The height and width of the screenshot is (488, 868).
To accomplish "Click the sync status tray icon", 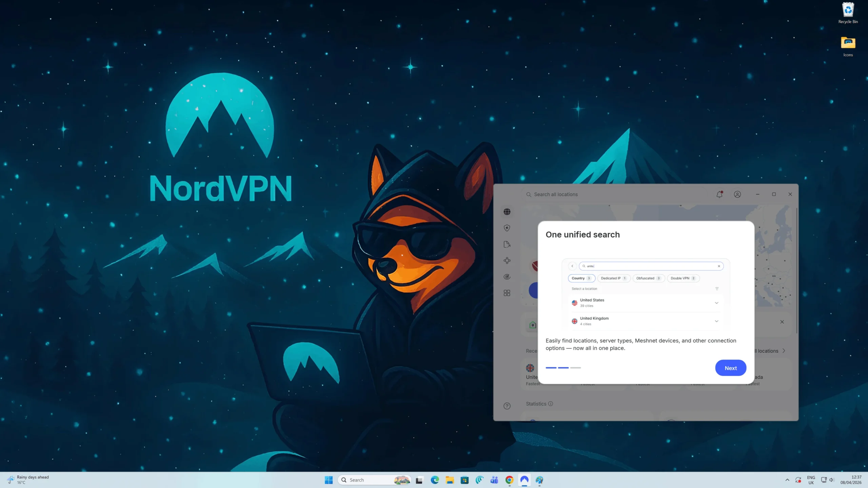I will (x=798, y=480).
